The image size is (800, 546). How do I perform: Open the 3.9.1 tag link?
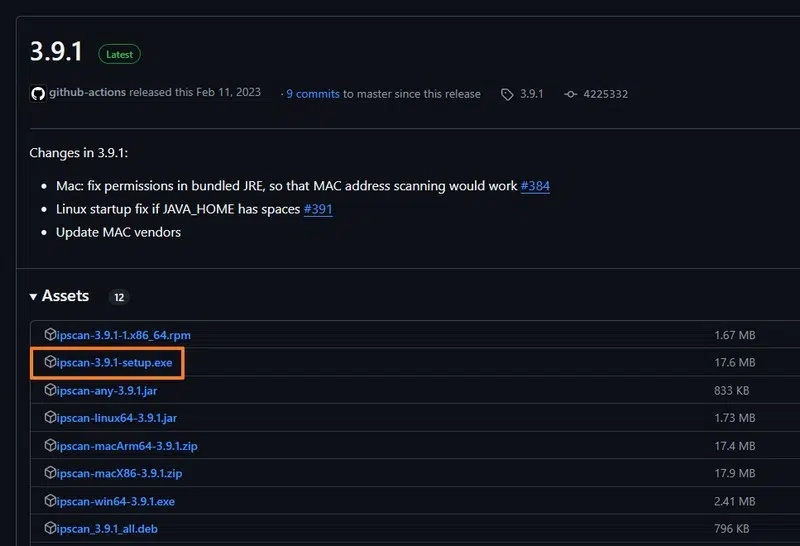pos(532,94)
